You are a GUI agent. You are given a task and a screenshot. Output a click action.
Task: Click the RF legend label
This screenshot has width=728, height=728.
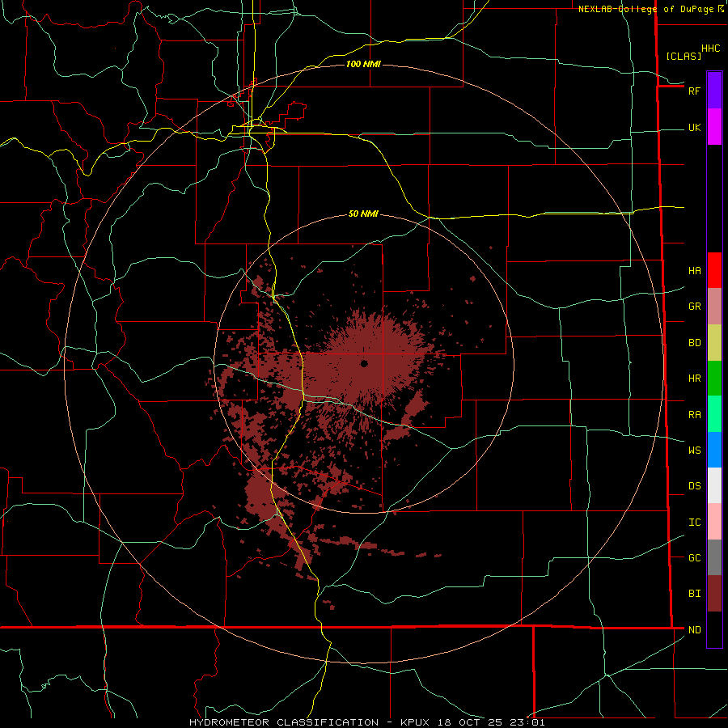coord(694,91)
